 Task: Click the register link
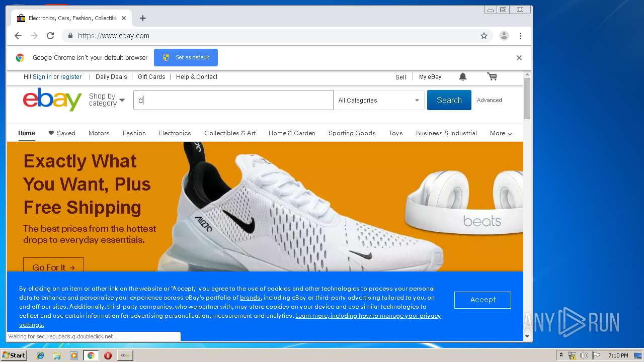click(71, 77)
